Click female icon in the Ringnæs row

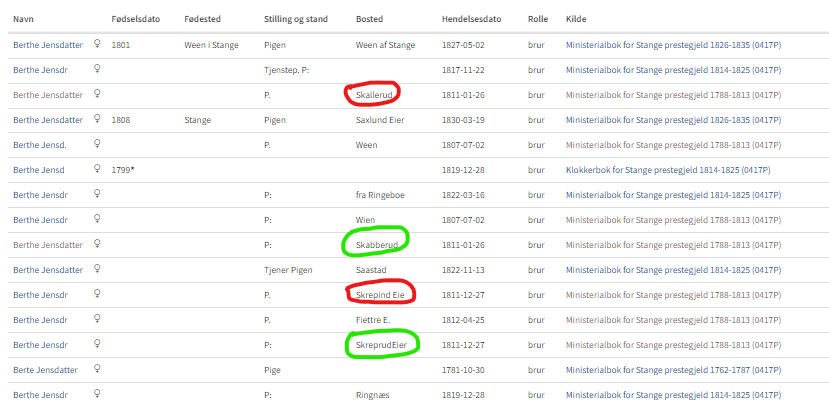(97, 394)
